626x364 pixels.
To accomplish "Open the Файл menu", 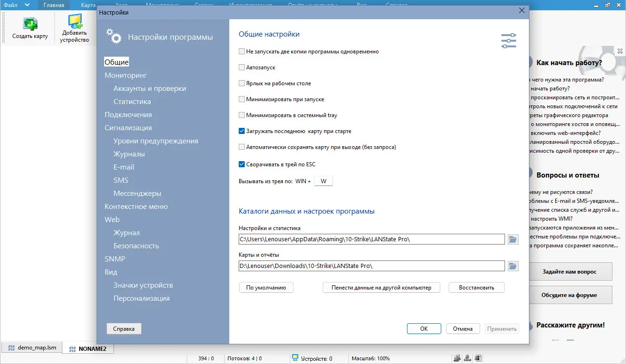I will coord(10,5).
